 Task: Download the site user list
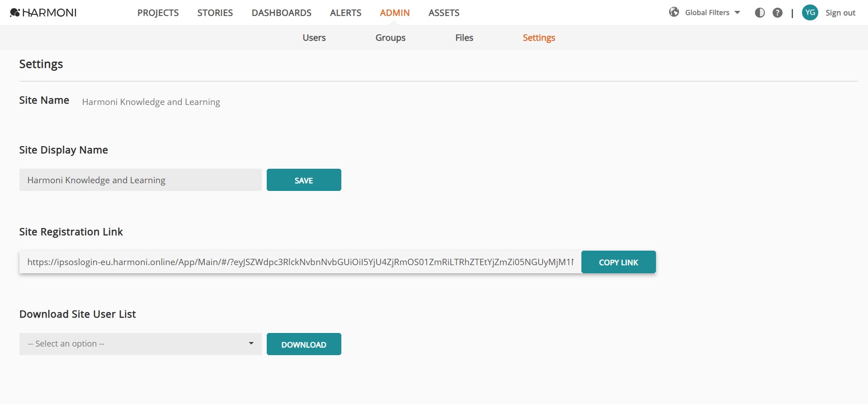[304, 344]
